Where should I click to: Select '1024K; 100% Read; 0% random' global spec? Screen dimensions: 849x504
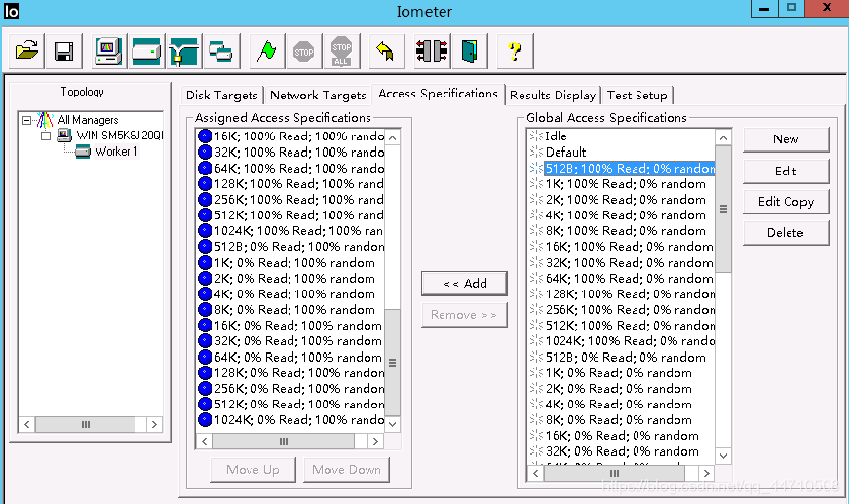631,341
